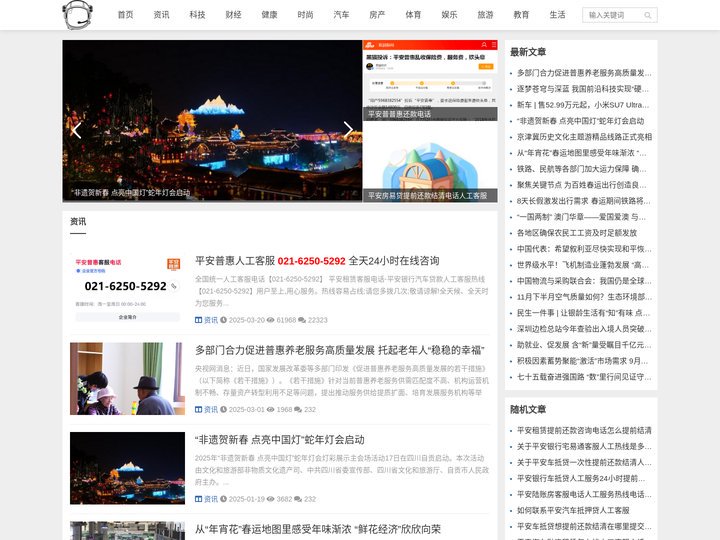The width and height of the screenshot is (720, 540).
Task: Go to the 财经 section
Action: 233,15
